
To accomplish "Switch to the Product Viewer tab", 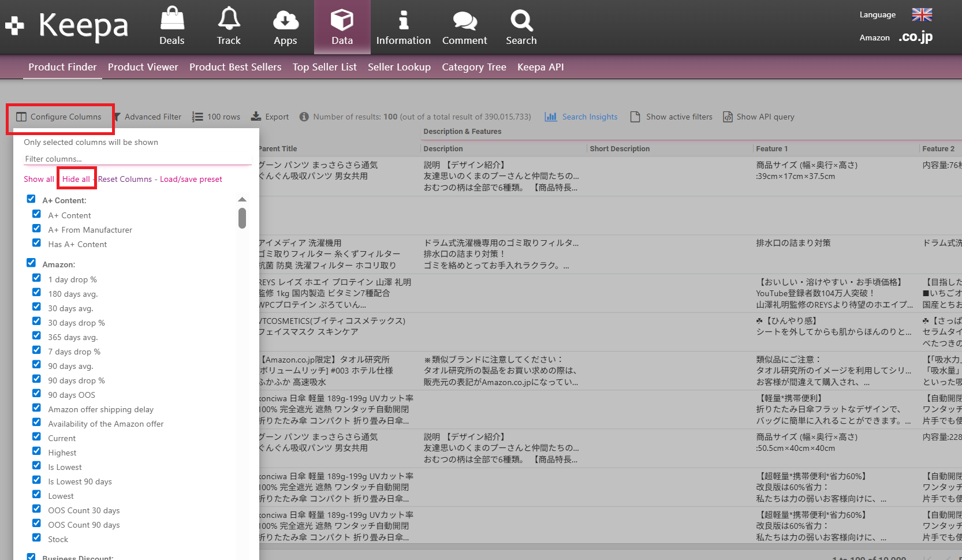I will 143,67.
